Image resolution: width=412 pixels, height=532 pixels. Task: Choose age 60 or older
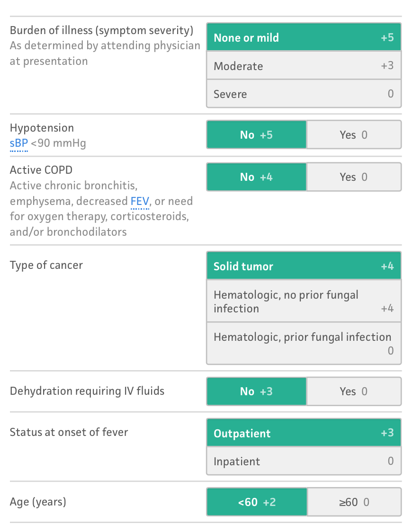[354, 502]
